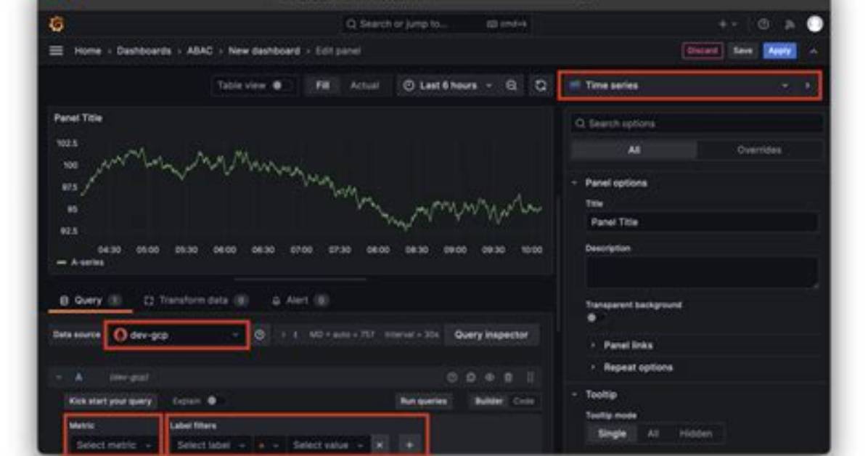Switch query editor to Code mode

pyautogui.click(x=523, y=401)
